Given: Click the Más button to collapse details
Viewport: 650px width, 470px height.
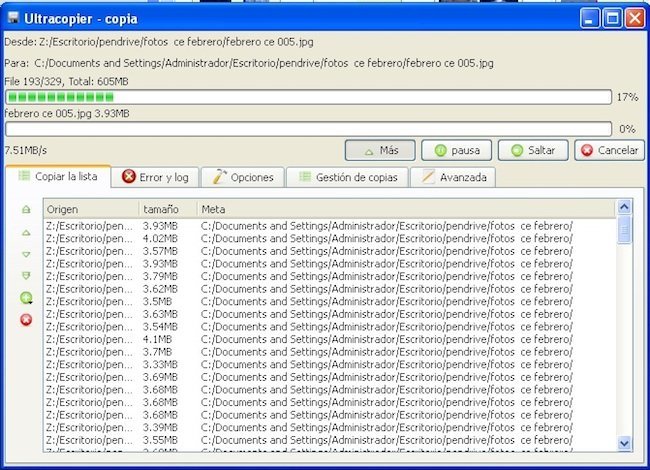Looking at the screenshot, I should 380,150.
